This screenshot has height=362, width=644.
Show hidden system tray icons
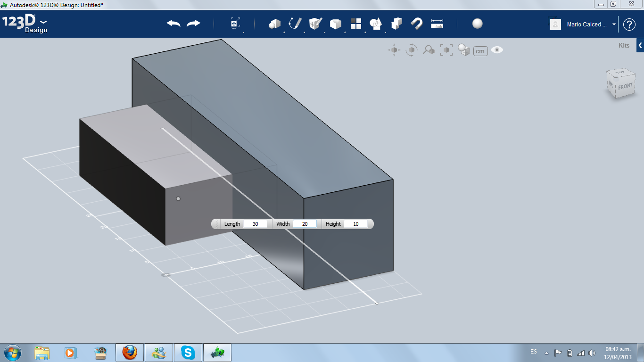546,353
